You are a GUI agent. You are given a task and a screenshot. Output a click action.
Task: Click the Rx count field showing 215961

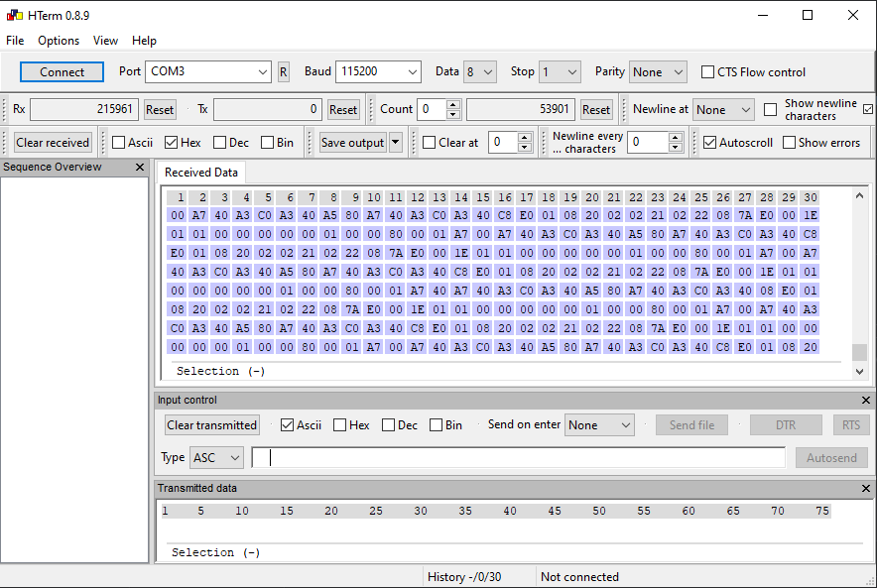[84, 109]
